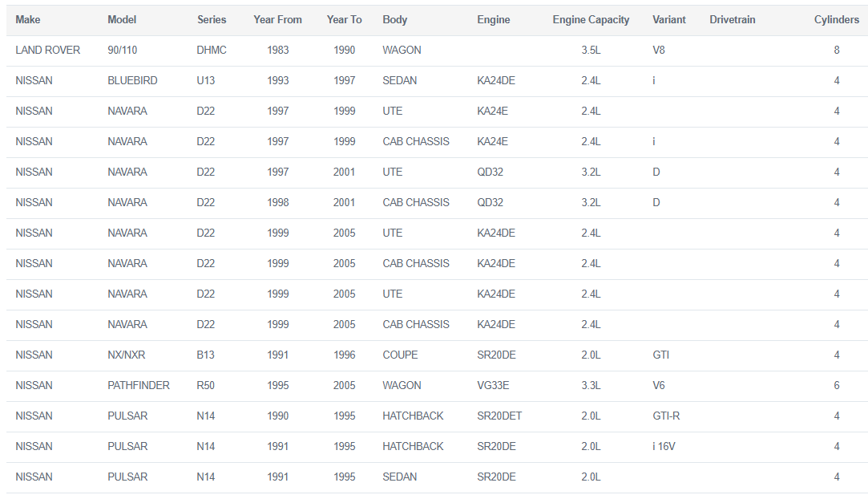Click the U13 series cell
868x495 pixels.
[205, 80]
